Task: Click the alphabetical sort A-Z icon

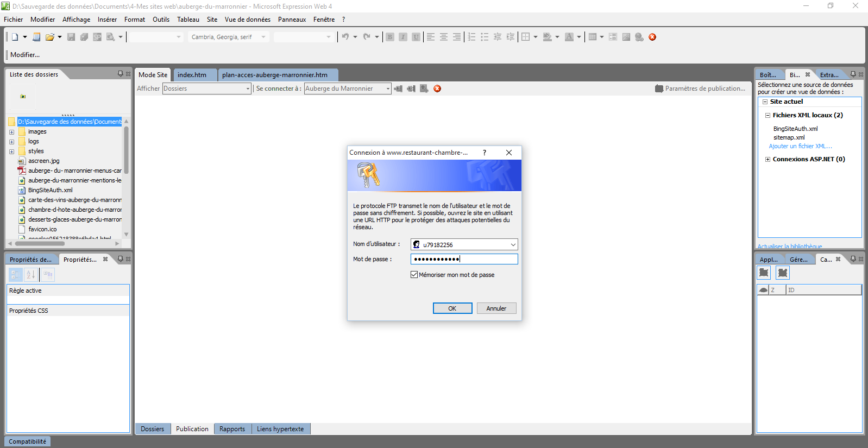Action: (x=30, y=275)
